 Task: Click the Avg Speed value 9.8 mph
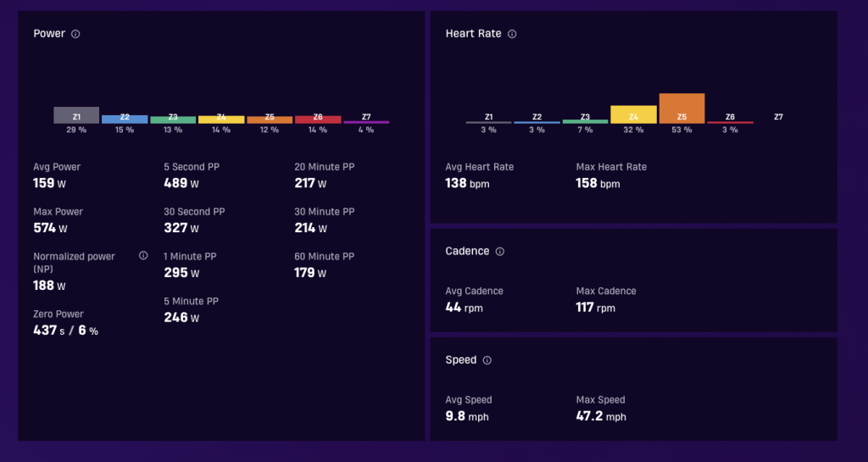click(467, 416)
